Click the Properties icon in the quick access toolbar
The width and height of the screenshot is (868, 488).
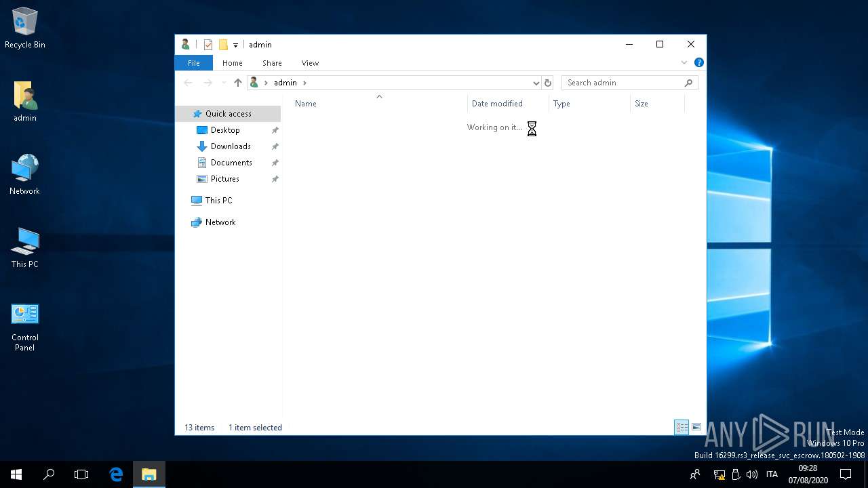point(208,45)
